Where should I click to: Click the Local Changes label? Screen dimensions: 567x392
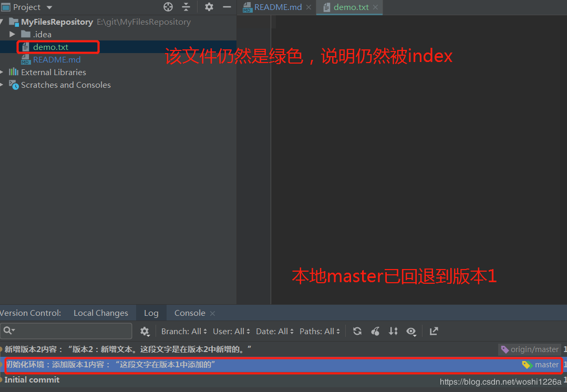[101, 313]
